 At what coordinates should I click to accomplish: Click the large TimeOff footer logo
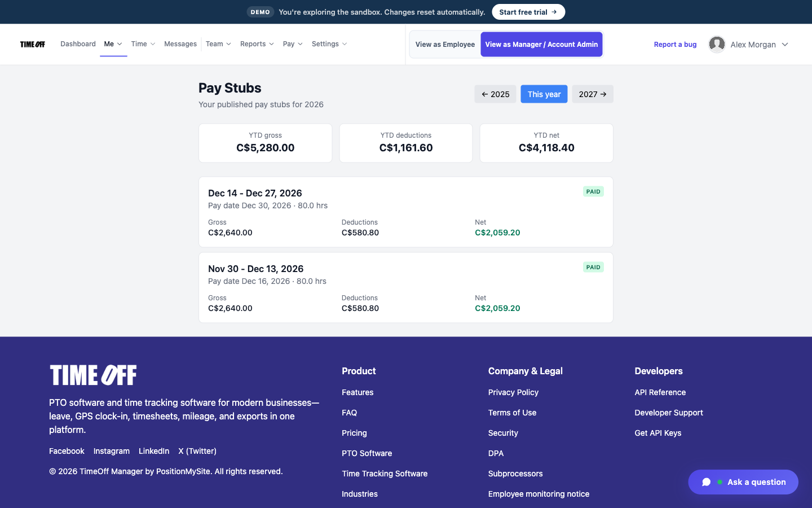(x=94, y=375)
